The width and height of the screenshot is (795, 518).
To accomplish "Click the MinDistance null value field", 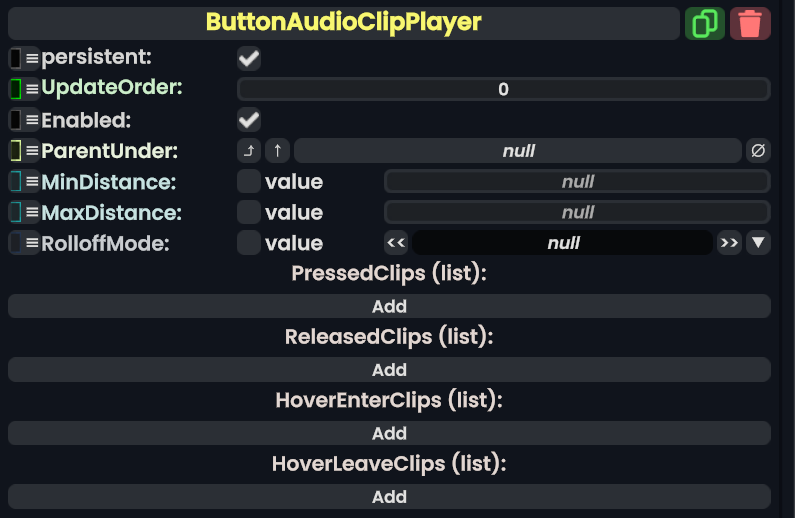I will click(577, 182).
